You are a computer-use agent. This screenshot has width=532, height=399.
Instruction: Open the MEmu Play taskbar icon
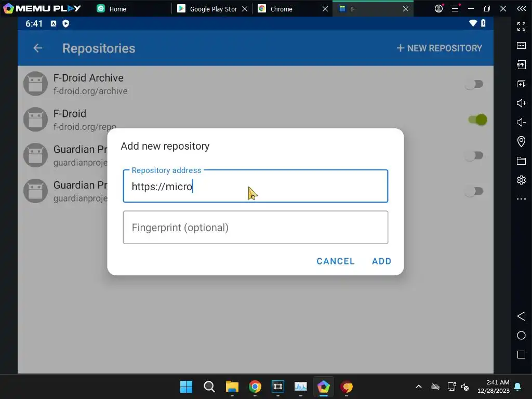pyautogui.click(x=324, y=387)
